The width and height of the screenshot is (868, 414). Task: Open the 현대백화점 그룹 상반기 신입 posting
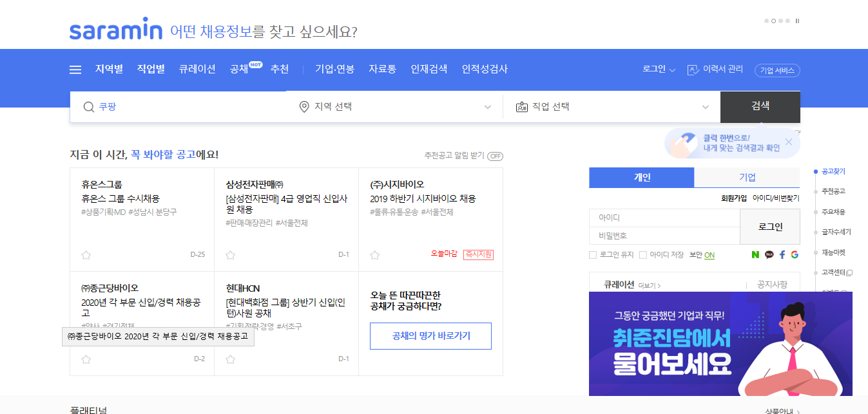(285, 308)
